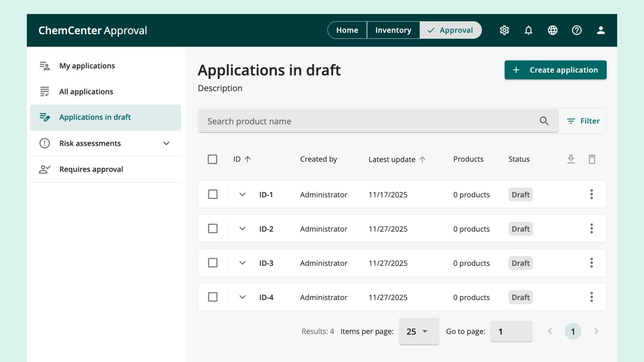Switch to the Inventory tab
Image resolution: width=644 pixels, height=362 pixels.
(x=393, y=30)
